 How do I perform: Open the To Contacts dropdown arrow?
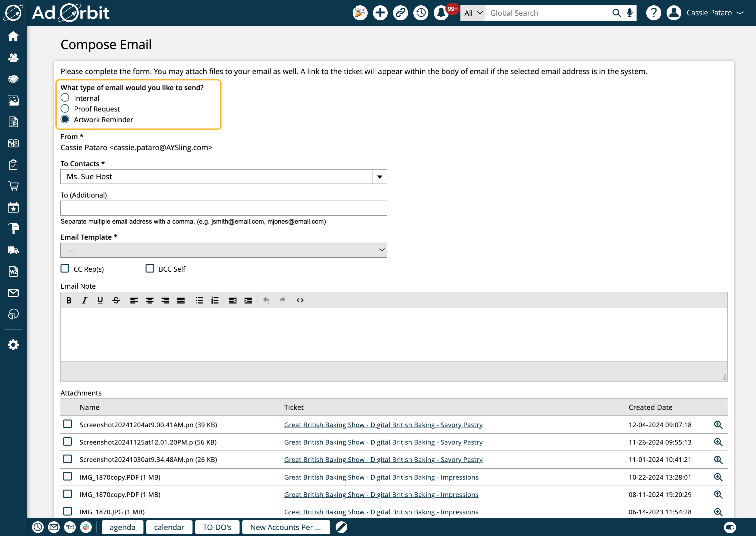(x=380, y=177)
